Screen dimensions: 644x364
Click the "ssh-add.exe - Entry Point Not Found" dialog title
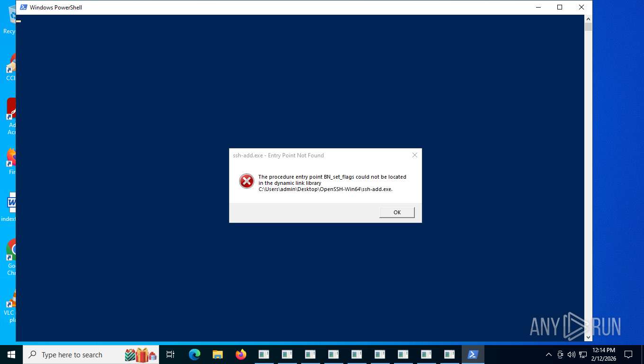pyautogui.click(x=278, y=155)
